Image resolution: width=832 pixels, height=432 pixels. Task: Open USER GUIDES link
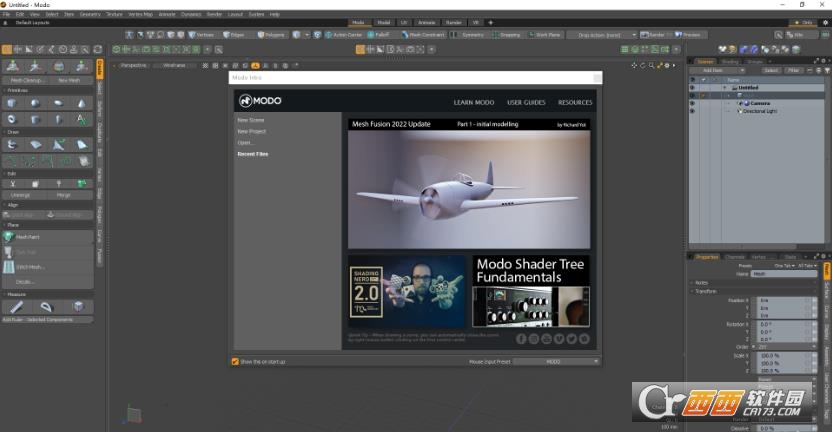pos(526,102)
